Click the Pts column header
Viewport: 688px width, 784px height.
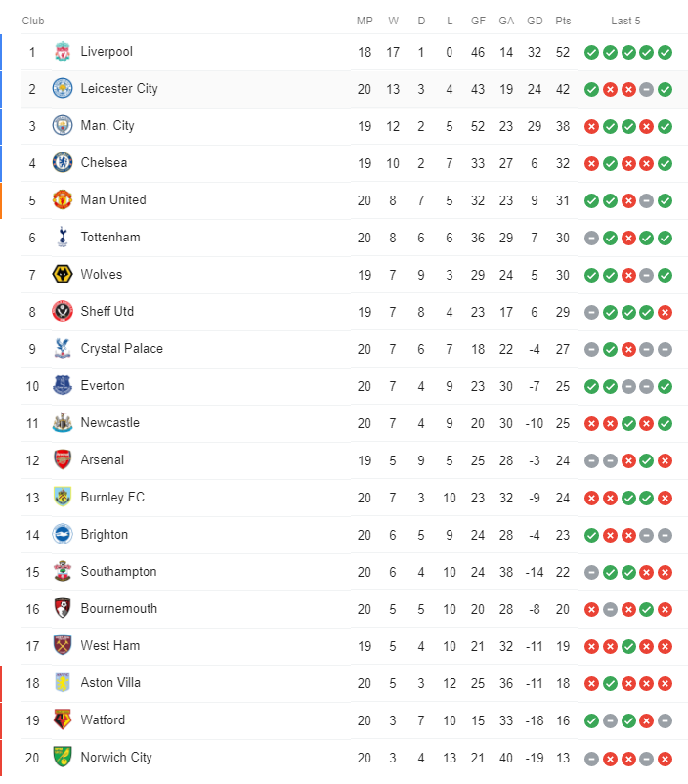pyautogui.click(x=563, y=21)
